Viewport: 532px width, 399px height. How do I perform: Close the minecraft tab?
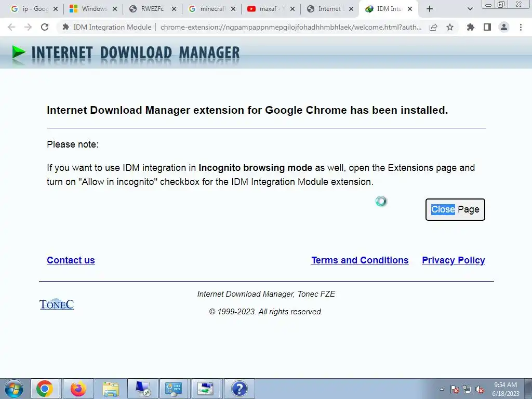(x=233, y=9)
